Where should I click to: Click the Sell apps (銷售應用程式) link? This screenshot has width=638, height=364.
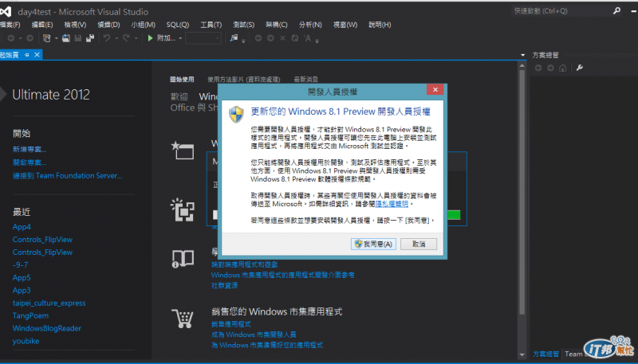click(x=231, y=324)
